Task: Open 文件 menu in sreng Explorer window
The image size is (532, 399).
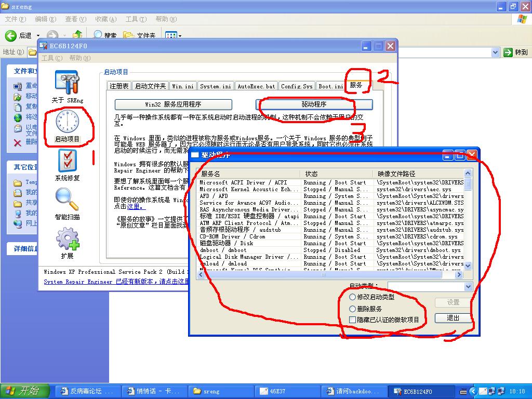Action: click(15, 19)
